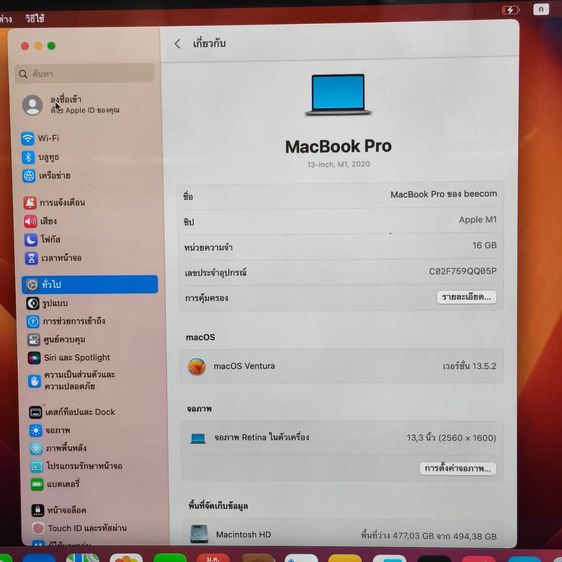Open ความเป็นส่วนตัวและความปลอดภัย privacy settings

click(72, 380)
